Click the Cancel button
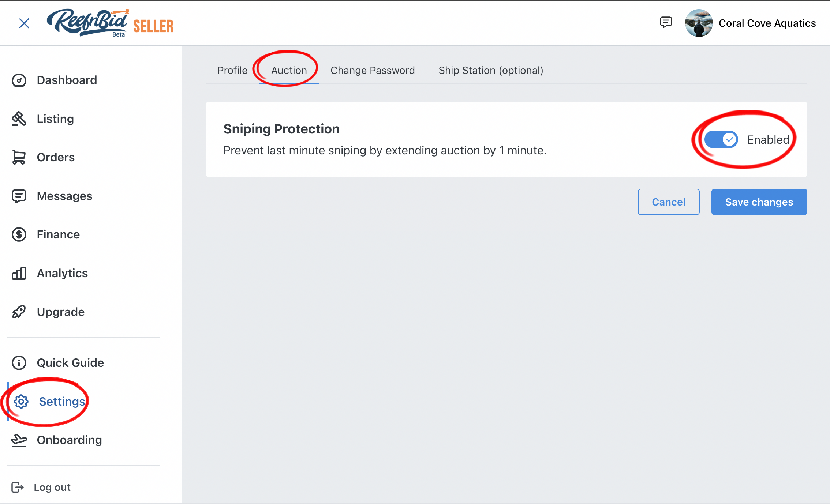The width and height of the screenshot is (830, 504). click(x=669, y=202)
